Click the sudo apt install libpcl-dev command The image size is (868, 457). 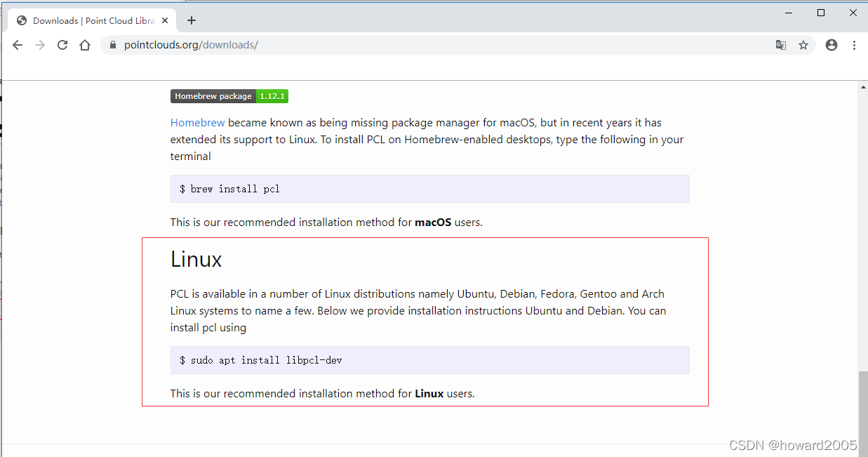pos(430,360)
